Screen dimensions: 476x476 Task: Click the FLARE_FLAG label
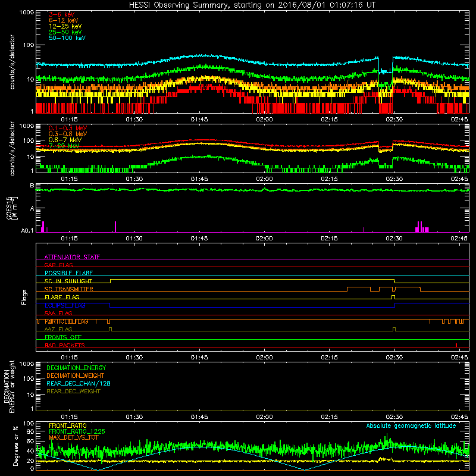tap(62, 297)
